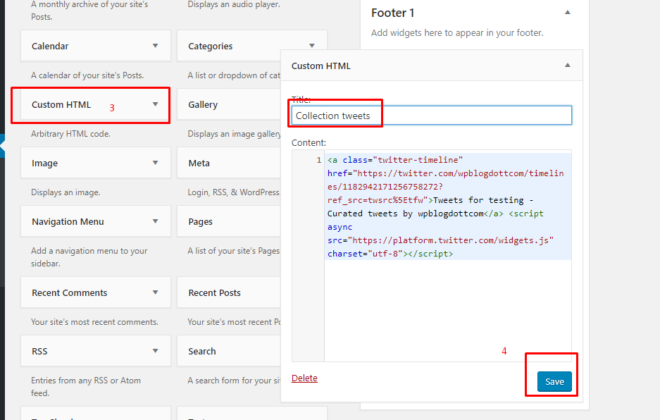Click the Delete link
Screen dimensions: 660x420
(x=304, y=378)
